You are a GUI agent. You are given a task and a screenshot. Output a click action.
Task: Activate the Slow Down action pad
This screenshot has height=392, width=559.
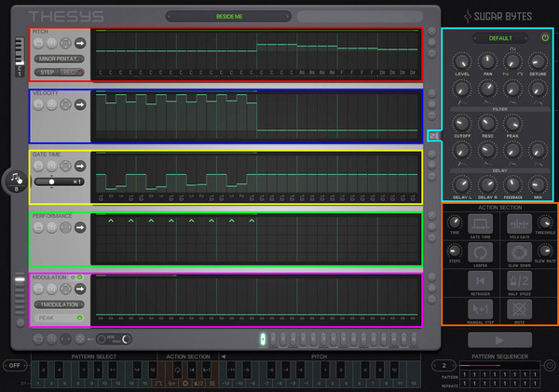[x=520, y=252]
